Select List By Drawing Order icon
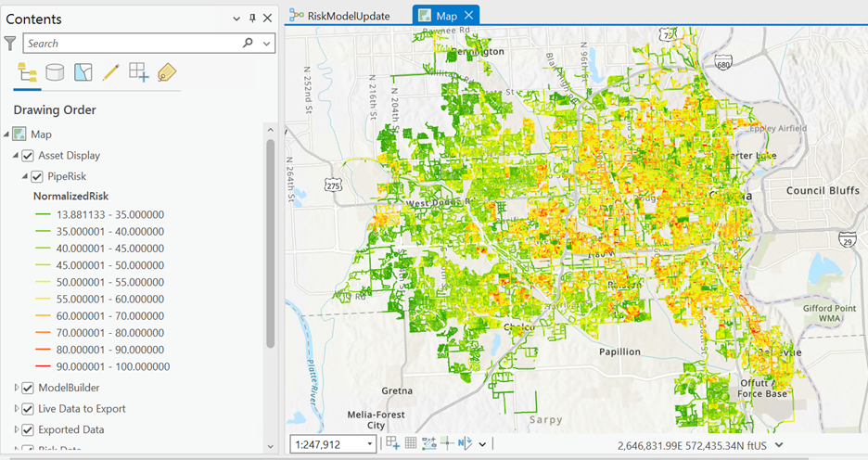This screenshot has width=868, height=460. (x=27, y=72)
